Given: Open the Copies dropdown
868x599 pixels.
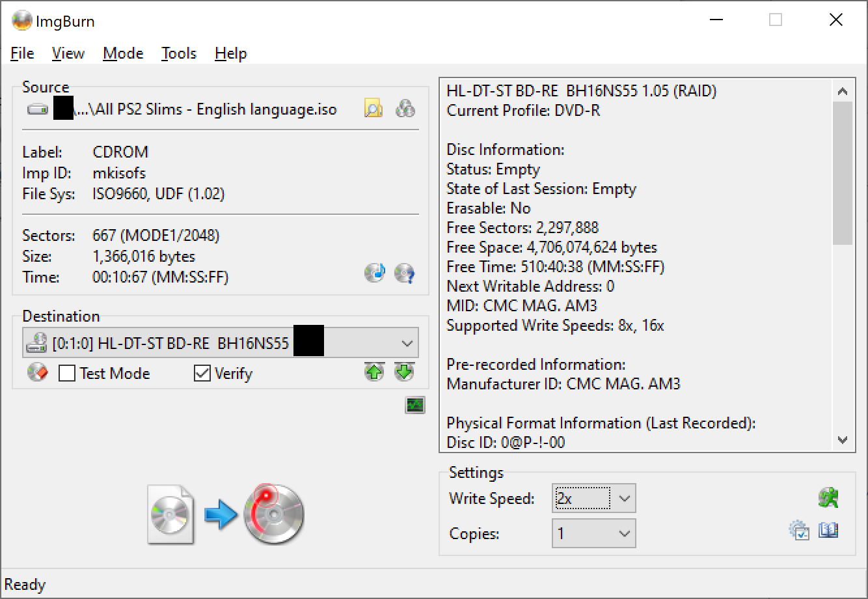Looking at the screenshot, I should [624, 534].
